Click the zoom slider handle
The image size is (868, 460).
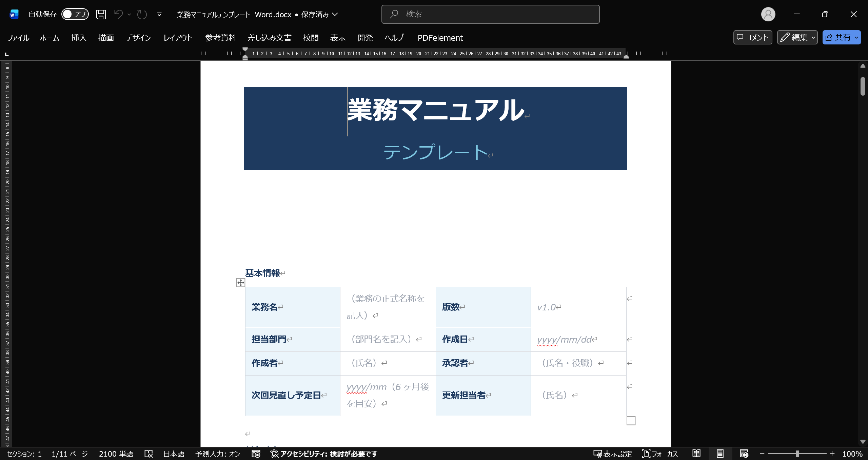point(797,454)
